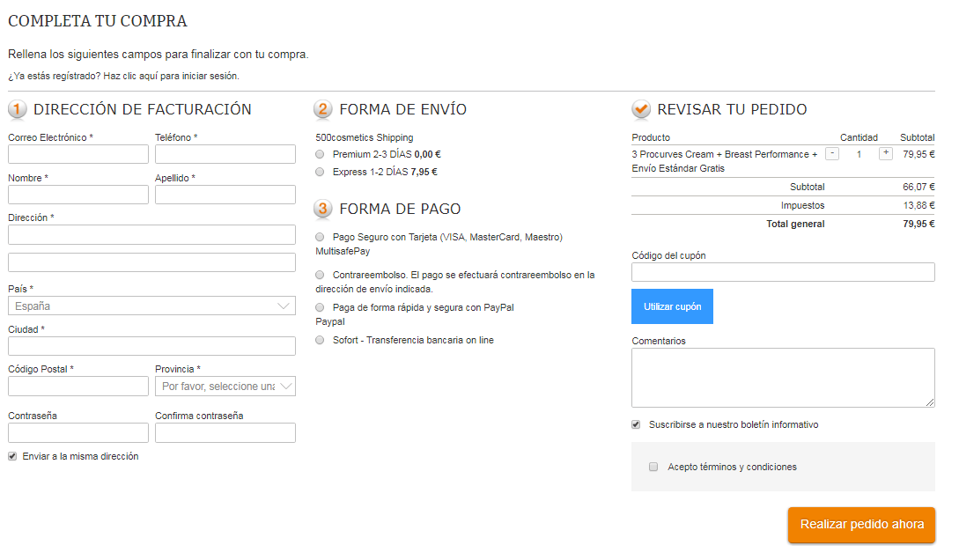The width and height of the screenshot is (959, 560).
Task: Open the País country dropdown
Action: pyautogui.click(x=151, y=306)
